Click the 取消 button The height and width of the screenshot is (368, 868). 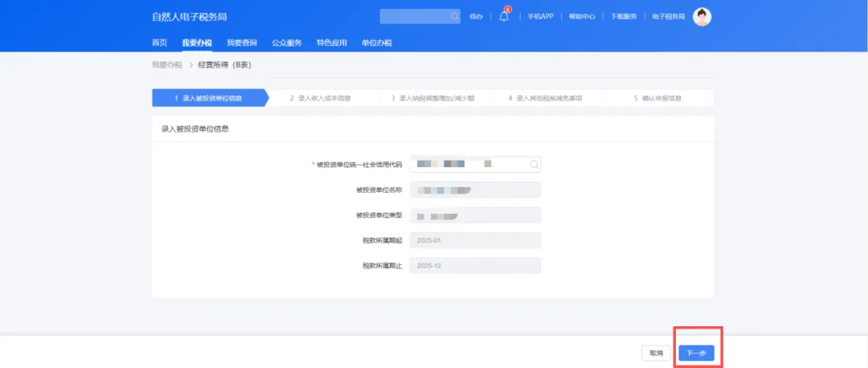[x=656, y=353]
